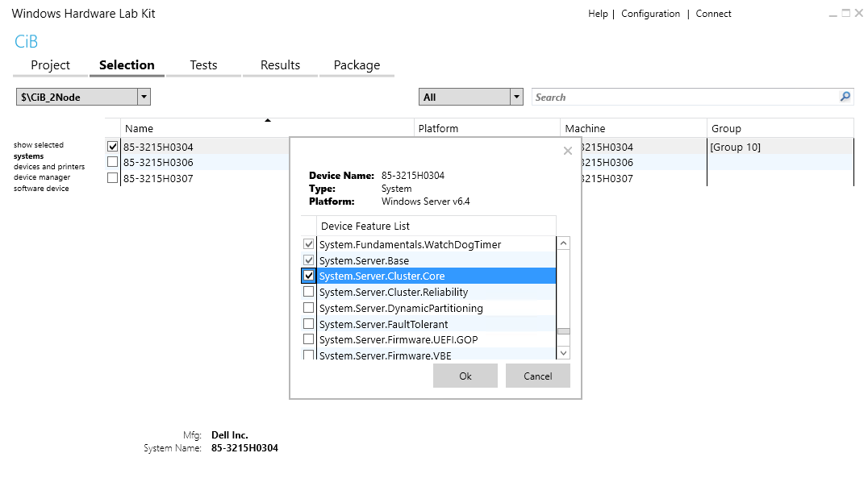This screenshot has height=482, width=868.
Task: Confirm with the Ok button
Action: pos(465,376)
